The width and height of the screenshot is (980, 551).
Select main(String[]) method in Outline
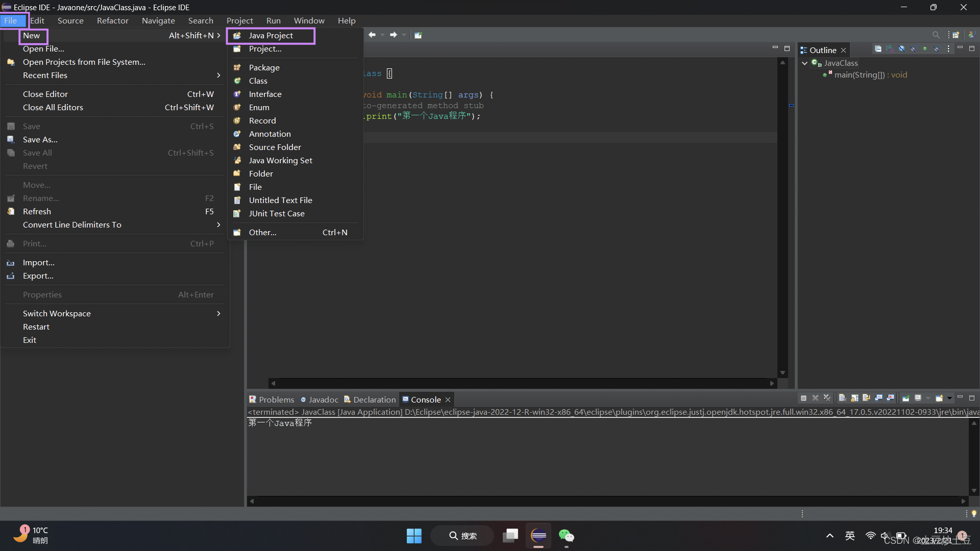point(870,75)
